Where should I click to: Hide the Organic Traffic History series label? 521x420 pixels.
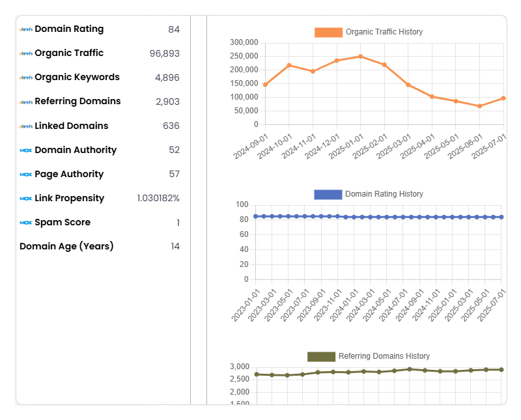coord(384,33)
